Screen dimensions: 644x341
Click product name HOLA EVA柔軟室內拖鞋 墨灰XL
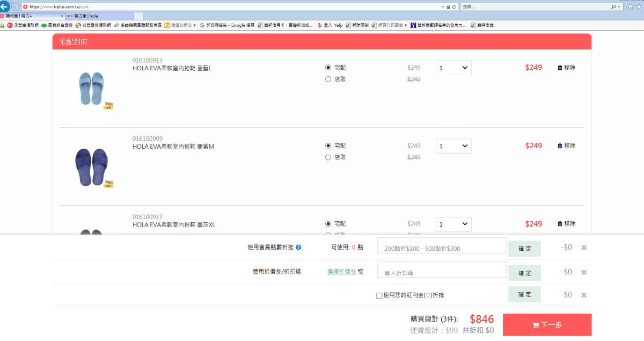pos(174,224)
